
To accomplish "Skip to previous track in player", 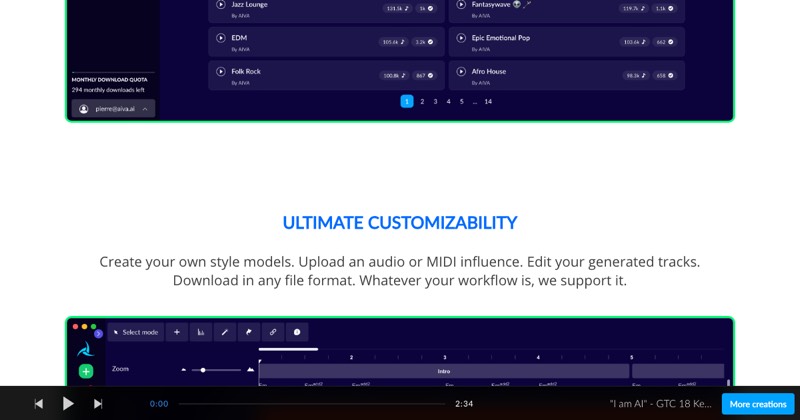I will (x=39, y=404).
